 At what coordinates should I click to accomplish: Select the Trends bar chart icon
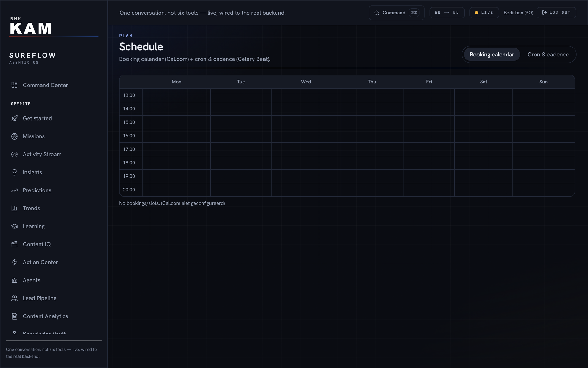14,208
